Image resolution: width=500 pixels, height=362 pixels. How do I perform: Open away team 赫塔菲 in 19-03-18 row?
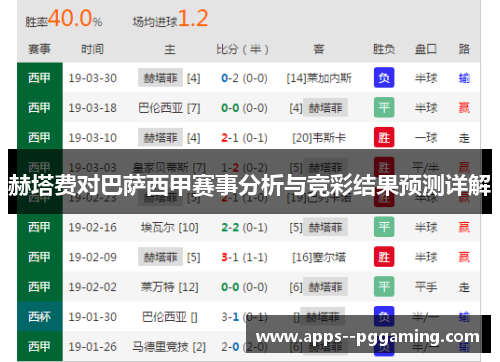point(325,107)
